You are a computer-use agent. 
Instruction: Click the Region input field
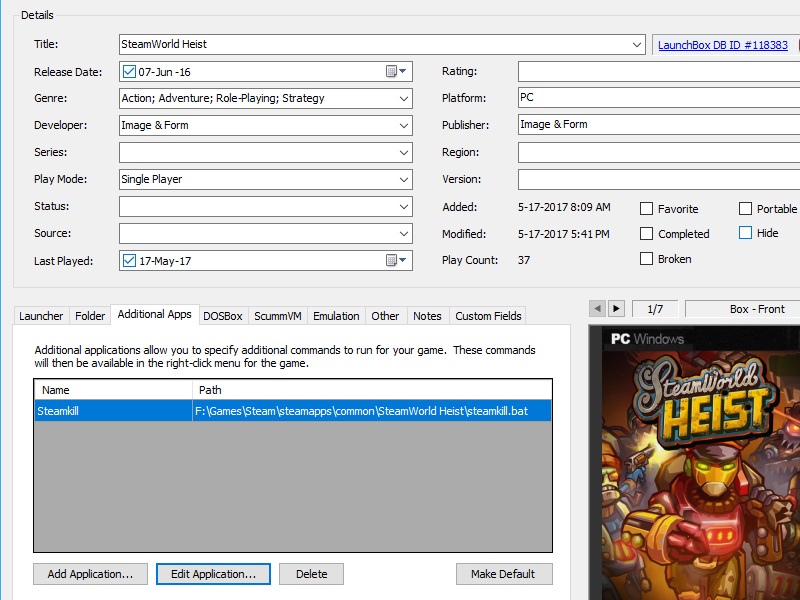(x=659, y=153)
